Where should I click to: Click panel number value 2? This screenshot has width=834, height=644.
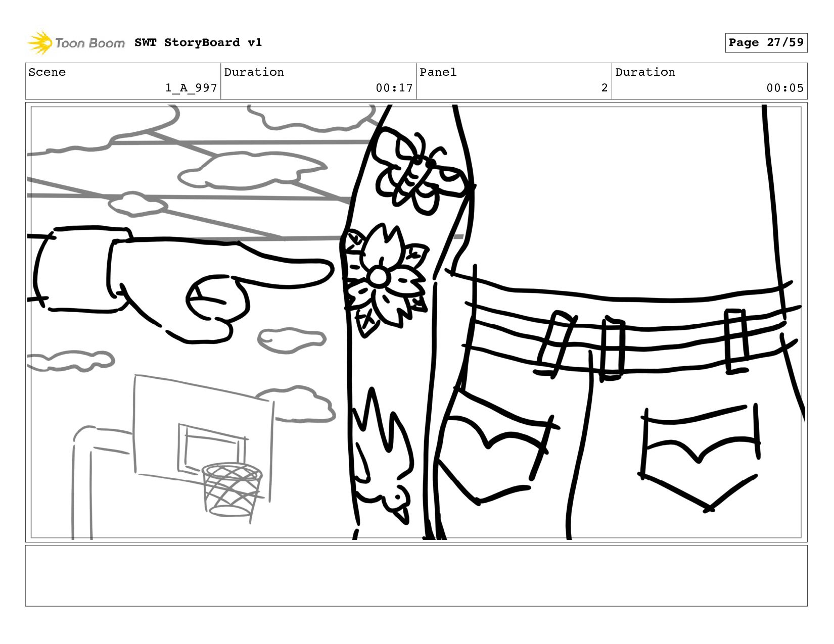coord(604,88)
